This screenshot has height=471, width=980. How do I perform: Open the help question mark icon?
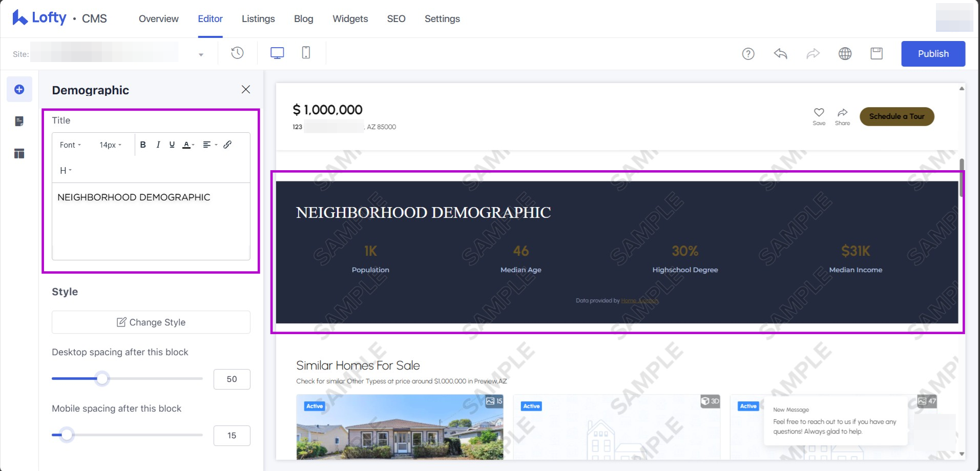click(748, 54)
